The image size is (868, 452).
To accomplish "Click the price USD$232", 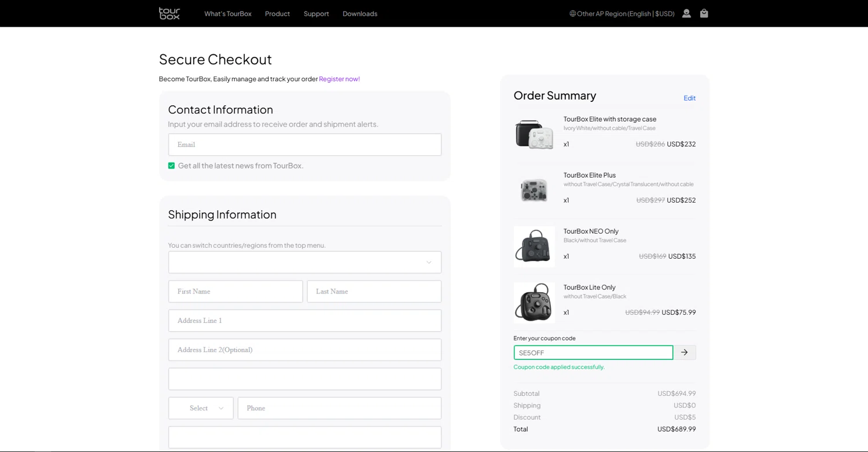I will pos(681,144).
